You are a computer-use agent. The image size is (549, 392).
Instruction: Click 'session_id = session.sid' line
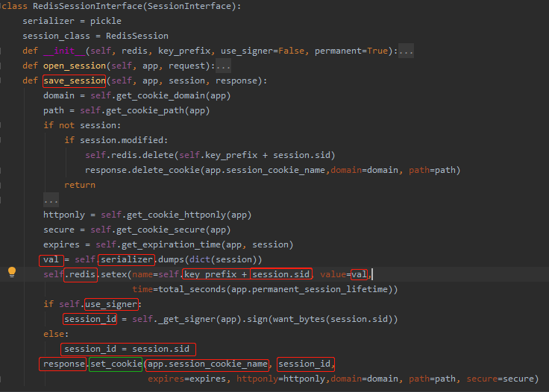pos(127,349)
